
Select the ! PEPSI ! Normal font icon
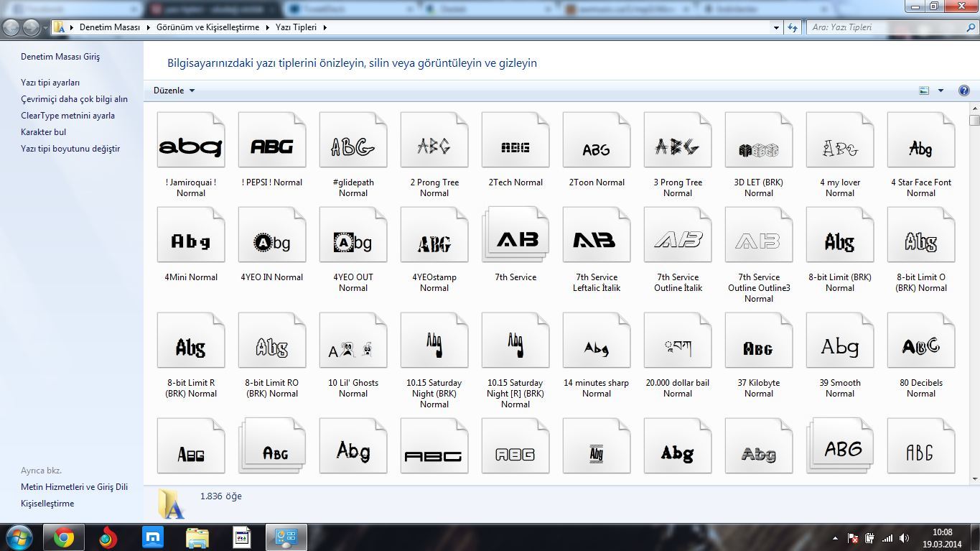pos(271,147)
